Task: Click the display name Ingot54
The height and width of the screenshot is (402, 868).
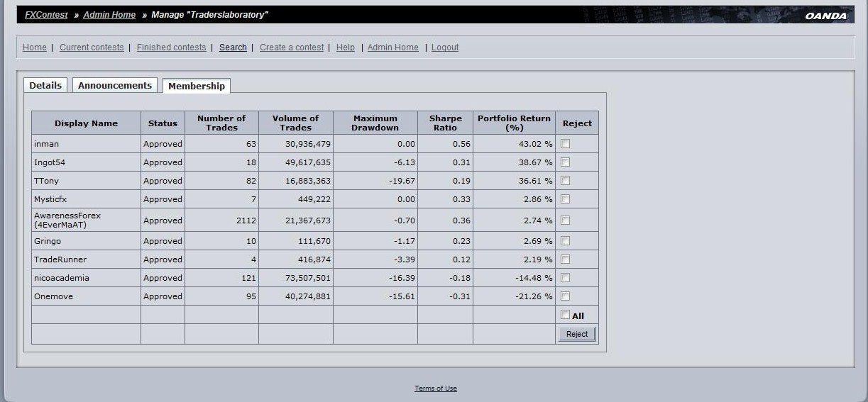Action: coord(50,162)
